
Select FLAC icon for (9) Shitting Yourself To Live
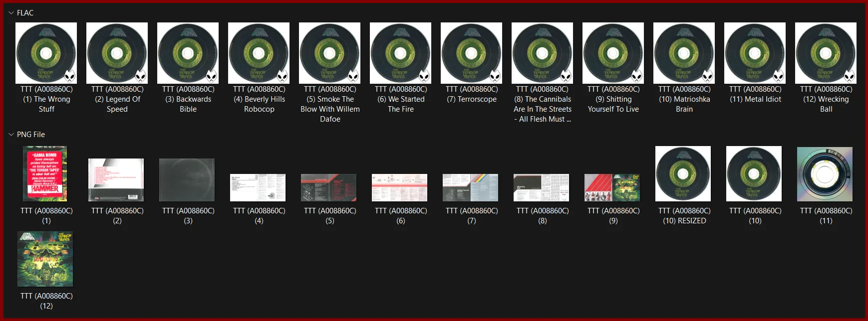(x=613, y=53)
